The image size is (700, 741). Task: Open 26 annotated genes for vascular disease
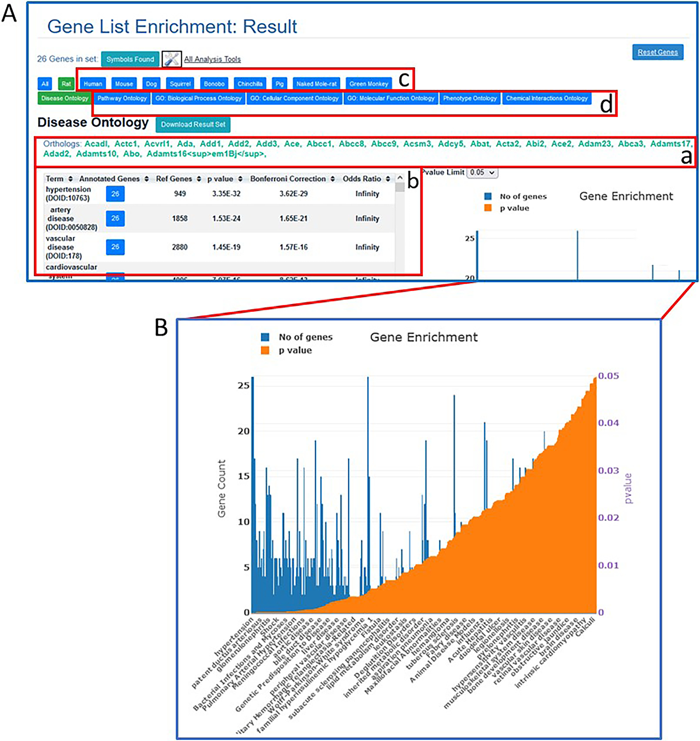[x=115, y=247]
